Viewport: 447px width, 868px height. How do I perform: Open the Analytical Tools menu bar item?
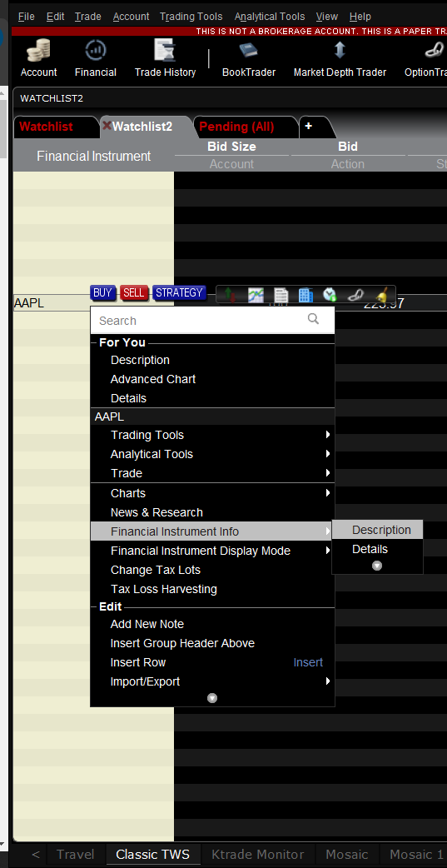click(270, 17)
